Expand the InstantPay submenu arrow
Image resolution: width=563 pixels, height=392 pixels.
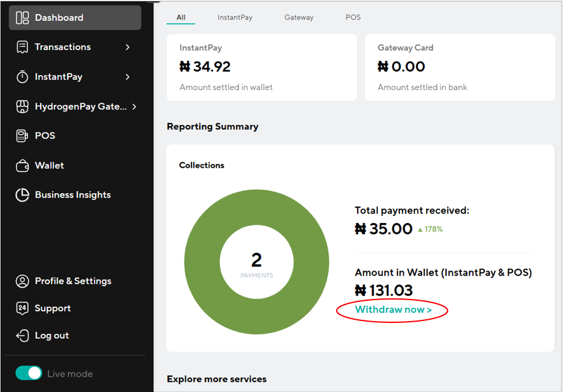click(x=127, y=77)
